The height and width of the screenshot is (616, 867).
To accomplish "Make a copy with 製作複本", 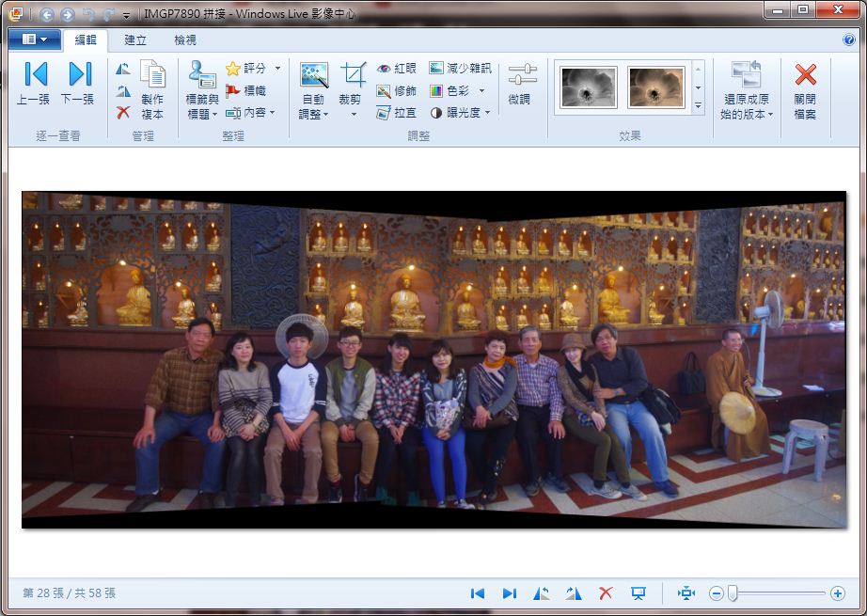I will [152, 90].
